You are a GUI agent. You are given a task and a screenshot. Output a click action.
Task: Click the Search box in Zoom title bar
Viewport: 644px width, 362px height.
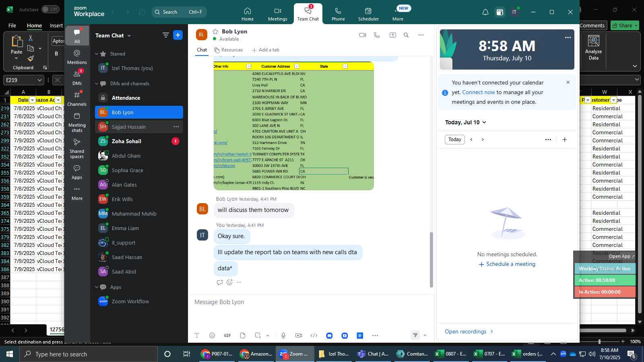coord(179,12)
